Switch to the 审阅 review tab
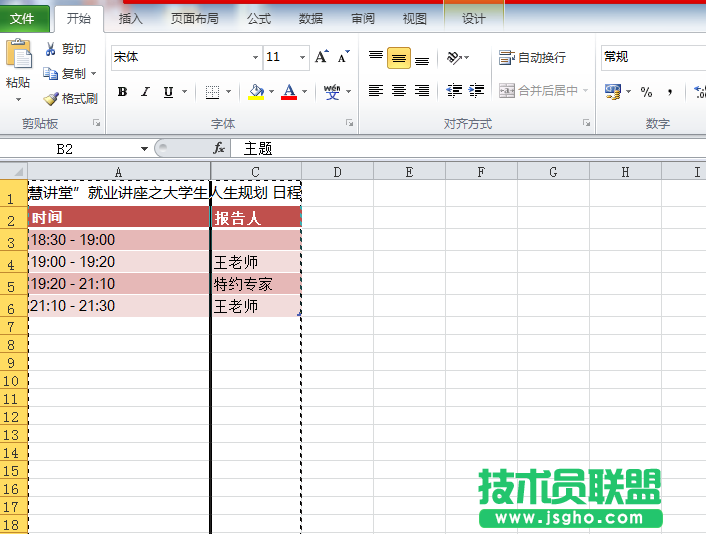706x534 pixels. (363, 18)
